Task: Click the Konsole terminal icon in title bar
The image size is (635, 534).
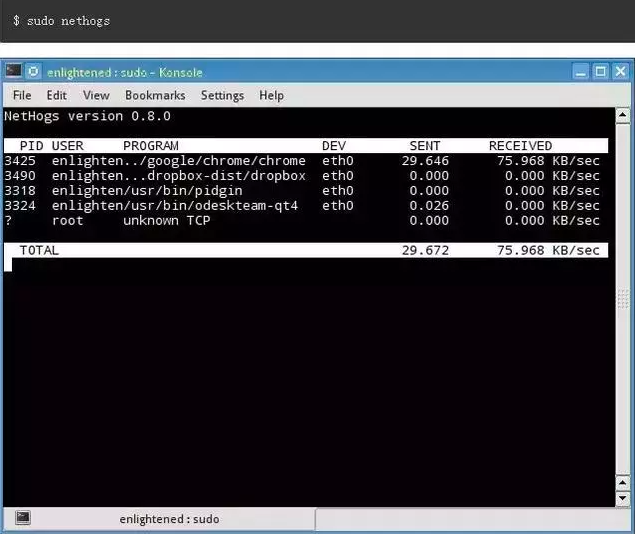Action: pyautogui.click(x=13, y=71)
